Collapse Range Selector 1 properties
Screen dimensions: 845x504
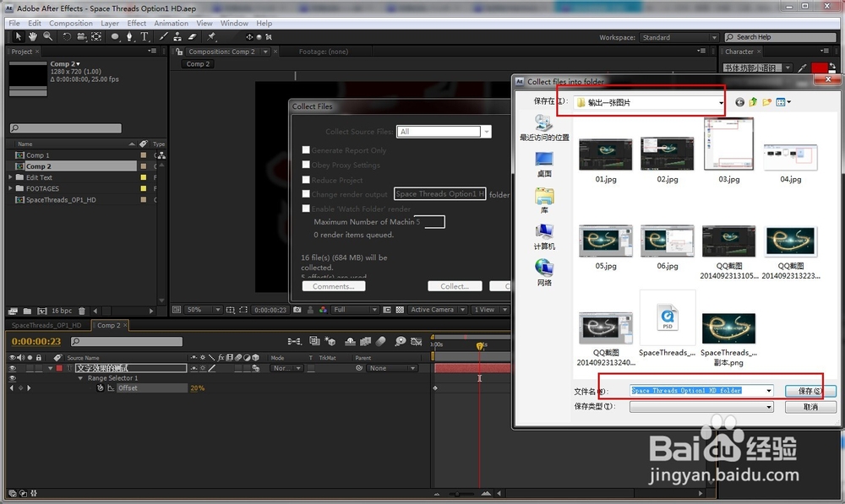(x=80, y=378)
